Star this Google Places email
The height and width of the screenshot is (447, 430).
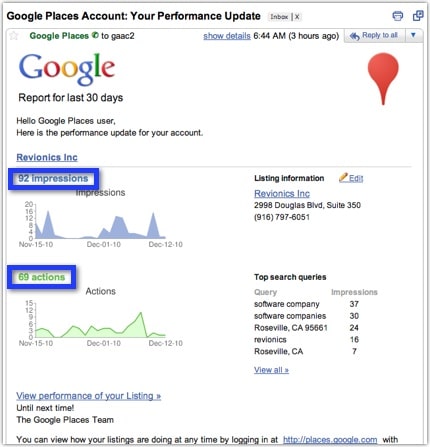(14, 36)
